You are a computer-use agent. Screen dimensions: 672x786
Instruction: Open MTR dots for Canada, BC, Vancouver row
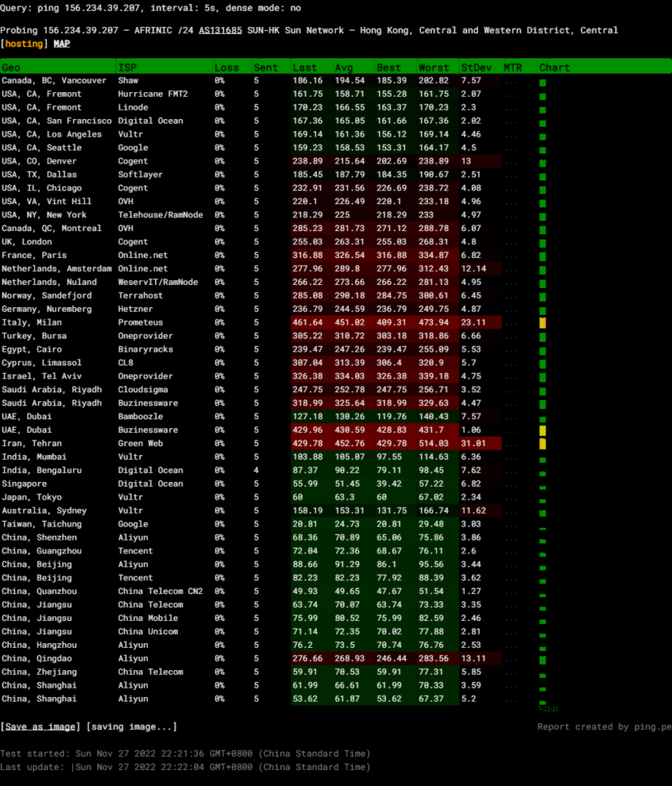pos(512,81)
